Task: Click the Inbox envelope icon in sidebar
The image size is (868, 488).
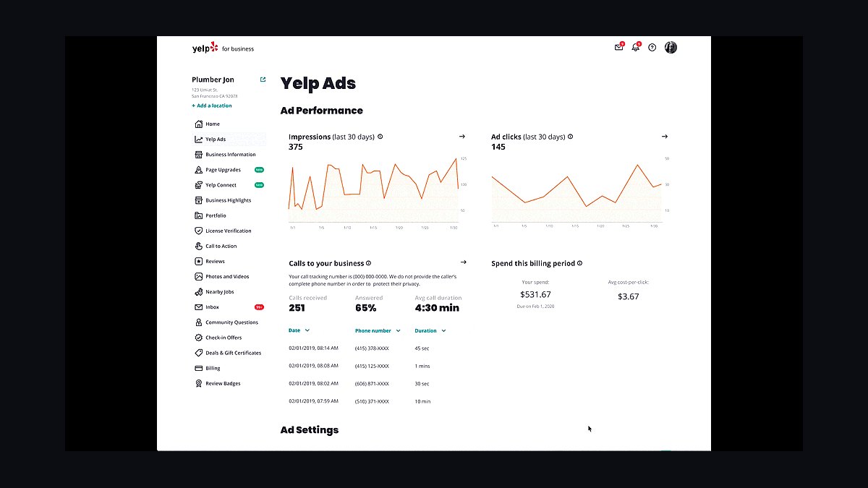Action: pos(199,307)
